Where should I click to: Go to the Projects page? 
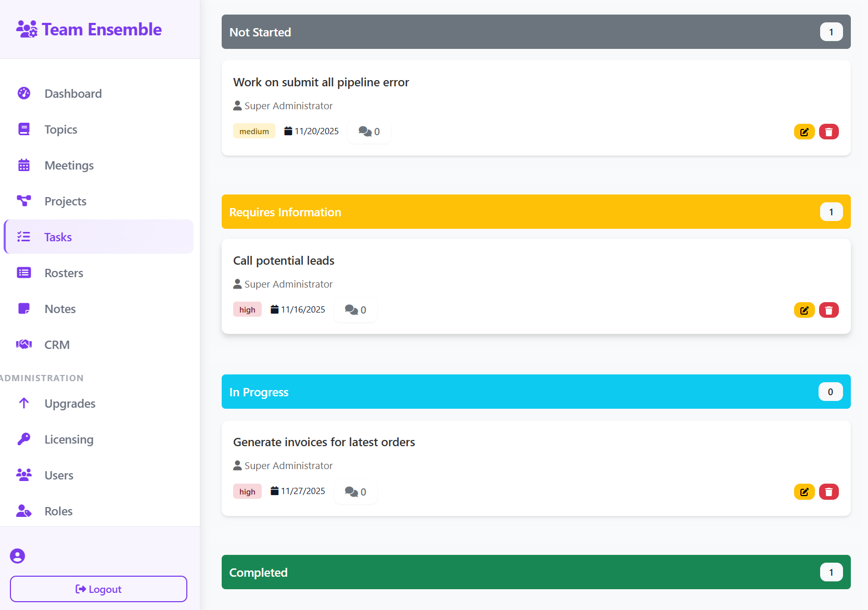[65, 201]
